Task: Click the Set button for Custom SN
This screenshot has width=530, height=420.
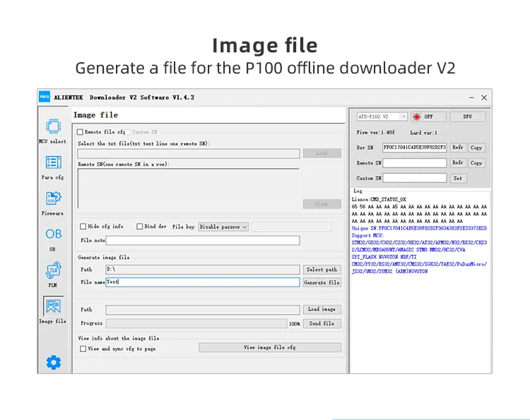Action: 458,178
